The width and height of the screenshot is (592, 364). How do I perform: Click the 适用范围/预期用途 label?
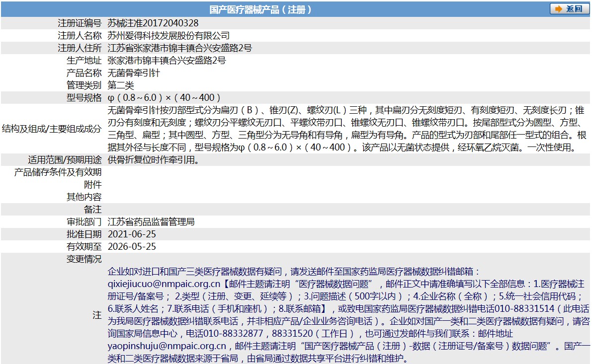65,160
